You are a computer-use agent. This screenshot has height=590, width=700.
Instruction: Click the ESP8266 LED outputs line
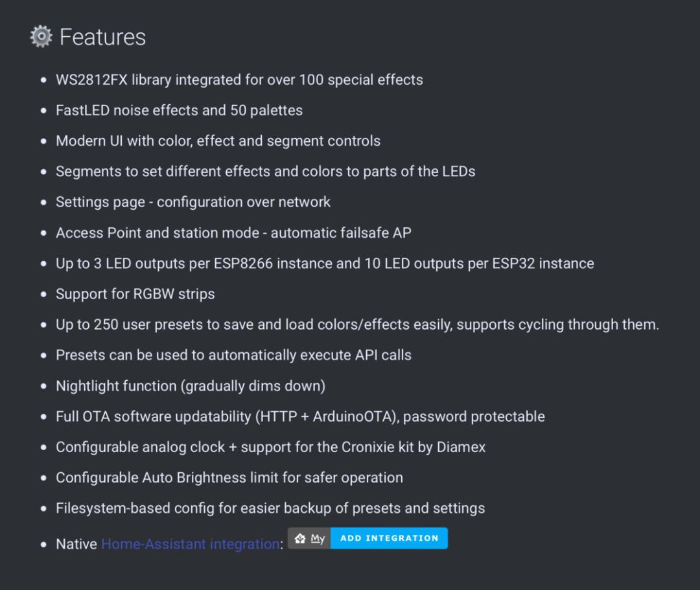(325, 264)
